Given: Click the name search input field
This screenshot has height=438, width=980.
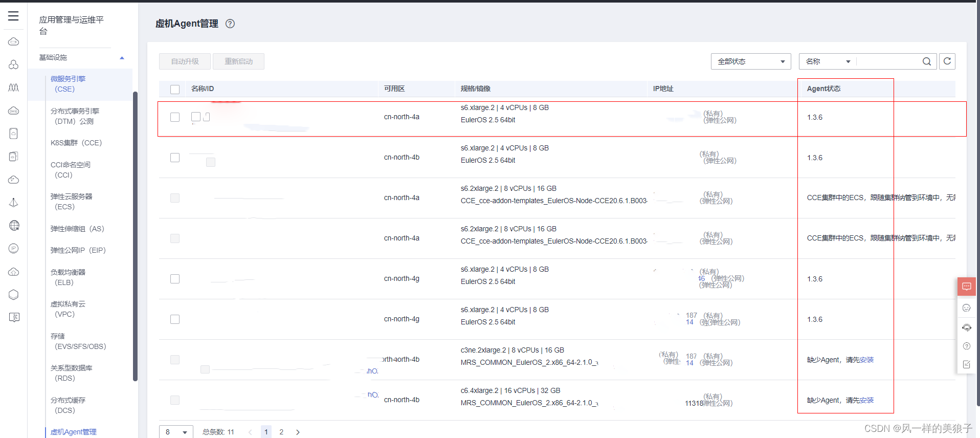Looking at the screenshot, I should pos(888,61).
